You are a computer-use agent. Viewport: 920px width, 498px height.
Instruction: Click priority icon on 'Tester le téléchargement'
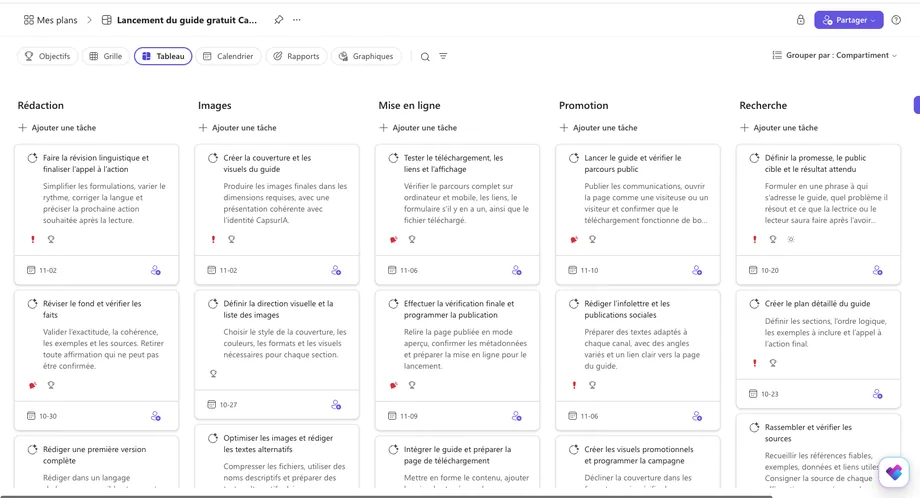coord(394,239)
